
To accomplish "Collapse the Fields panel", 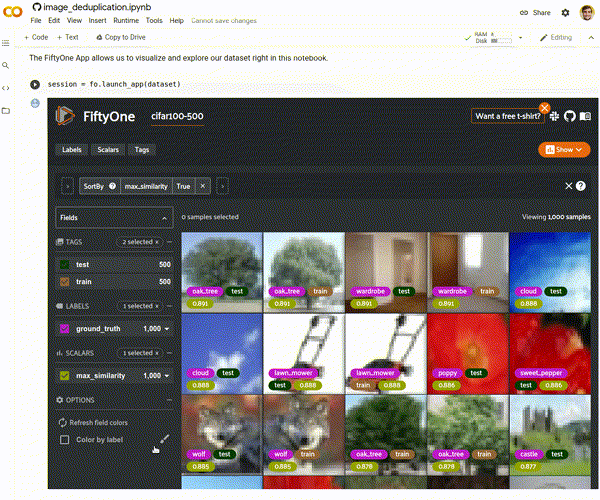I will [165, 218].
